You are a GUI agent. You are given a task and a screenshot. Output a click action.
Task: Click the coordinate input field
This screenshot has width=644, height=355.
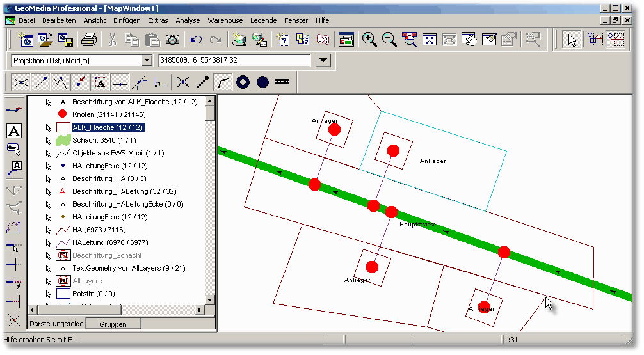pyautogui.click(x=234, y=60)
